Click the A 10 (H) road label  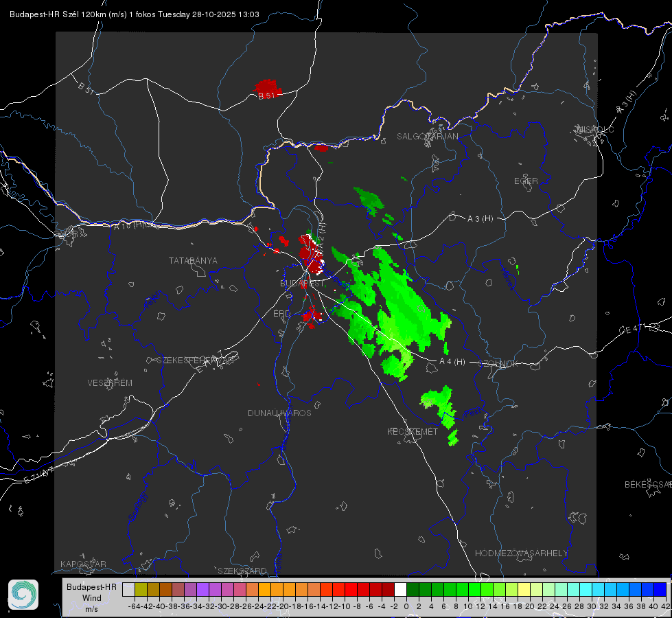point(130,225)
